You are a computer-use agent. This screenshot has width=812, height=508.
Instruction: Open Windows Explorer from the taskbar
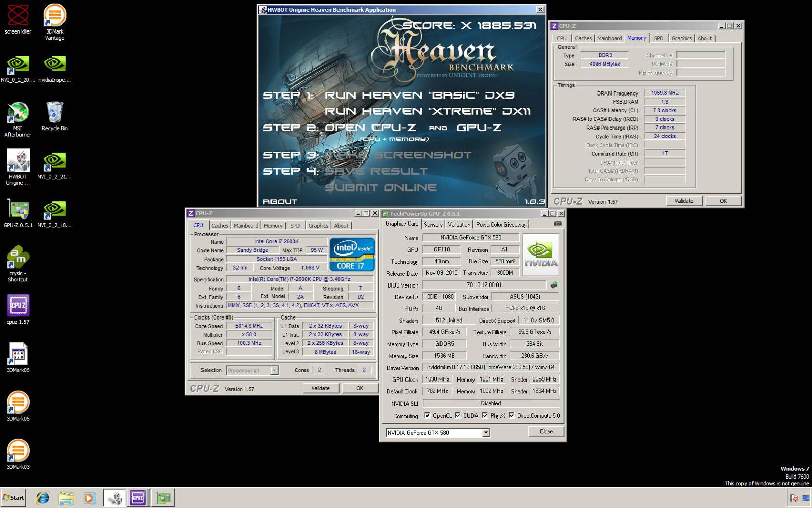click(66, 498)
